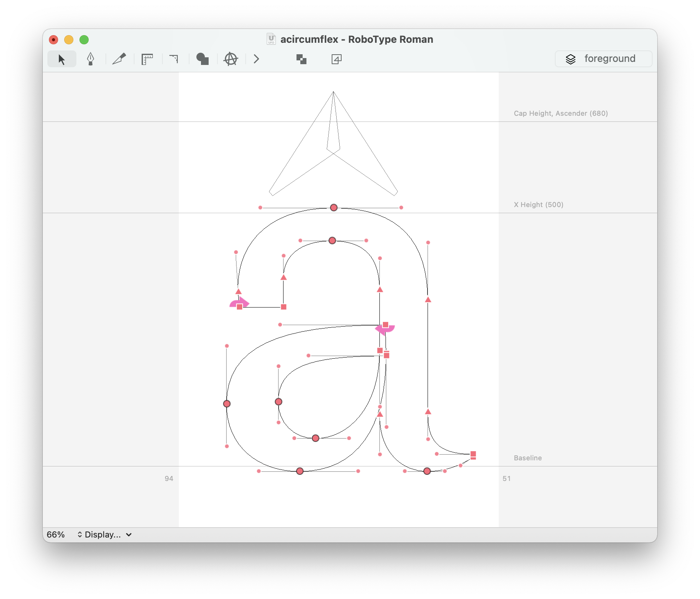This screenshot has height=599, width=700.
Task: Click right sidebearing value 51
Action: coord(507,478)
